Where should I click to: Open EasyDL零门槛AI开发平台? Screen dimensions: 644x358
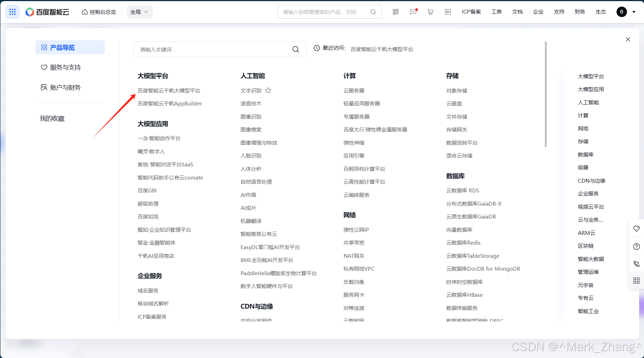(x=270, y=247)
